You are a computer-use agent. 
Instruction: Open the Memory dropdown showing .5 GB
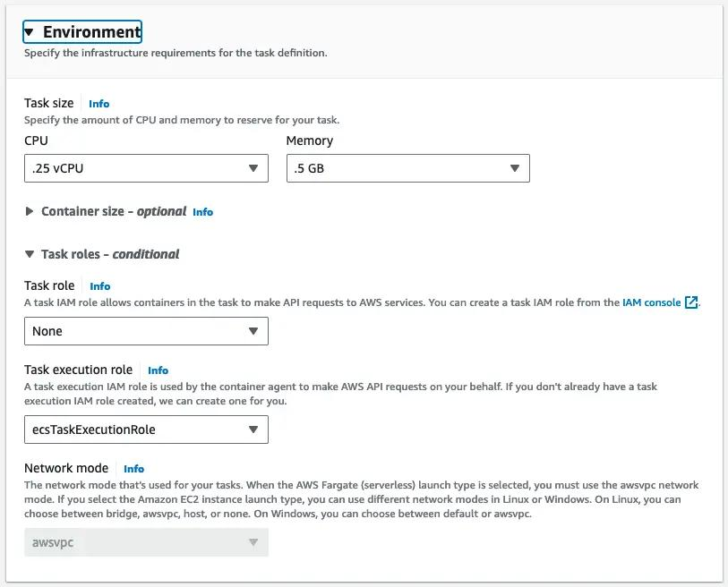pyautogui.click(x=408, y=168)
